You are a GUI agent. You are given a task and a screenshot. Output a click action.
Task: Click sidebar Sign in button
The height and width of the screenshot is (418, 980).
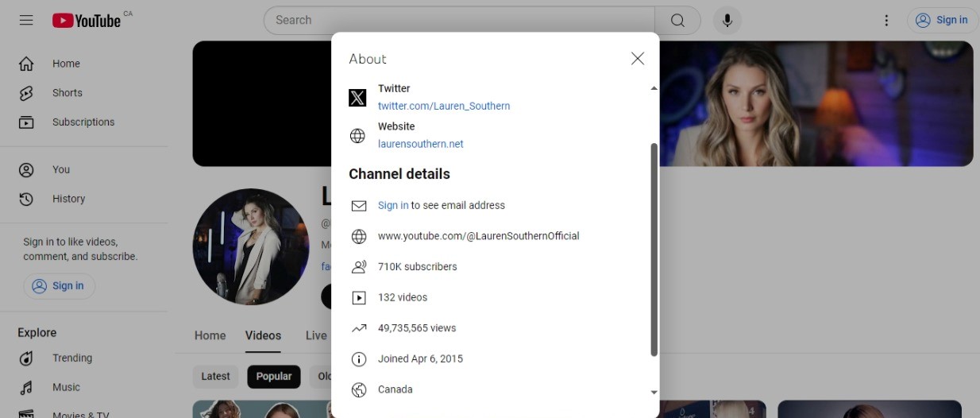pyautogui.click(x=59, y=286)
